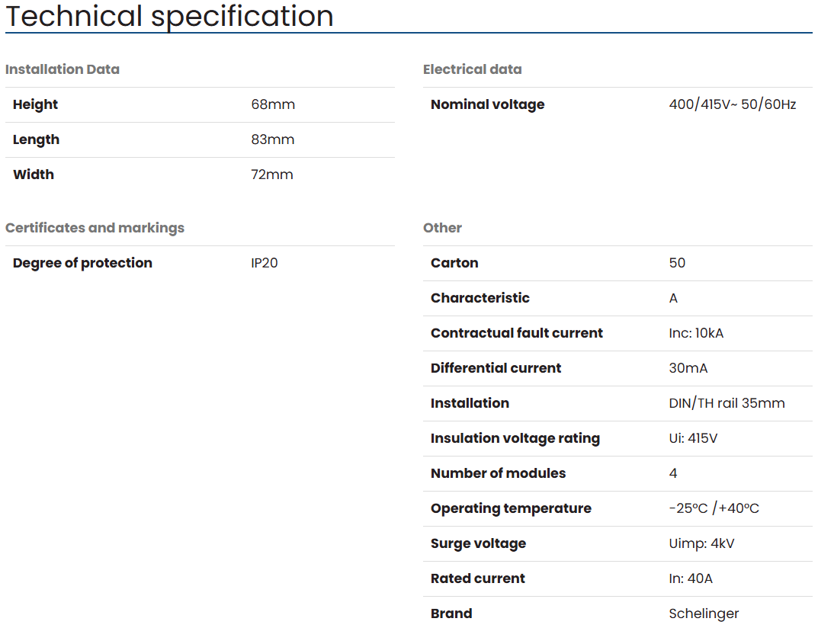Select the DIN/TH rail 35mm value
The width and height of the screenshot is (818, 644).
point(727,403)
